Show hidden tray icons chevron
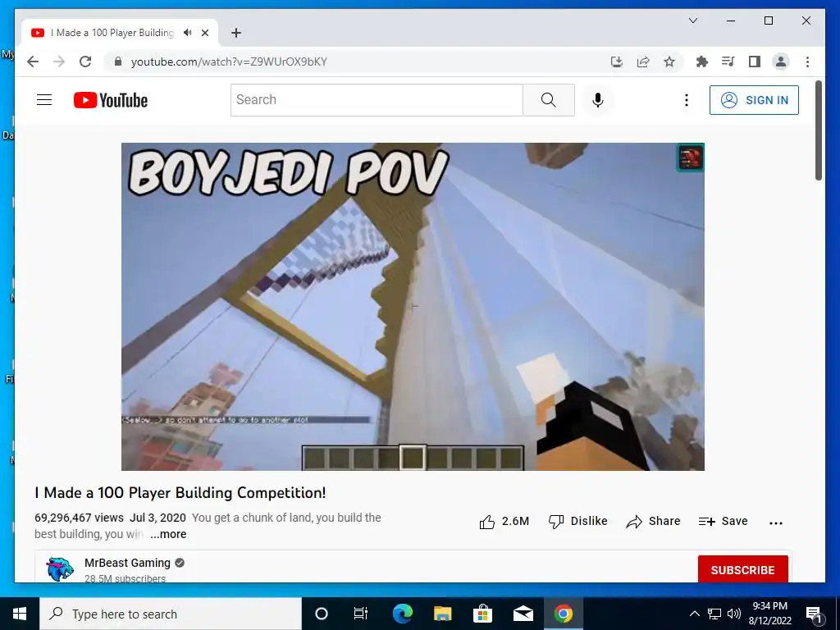Viewport: 840px width, 630px height. [x=694, y=614]
